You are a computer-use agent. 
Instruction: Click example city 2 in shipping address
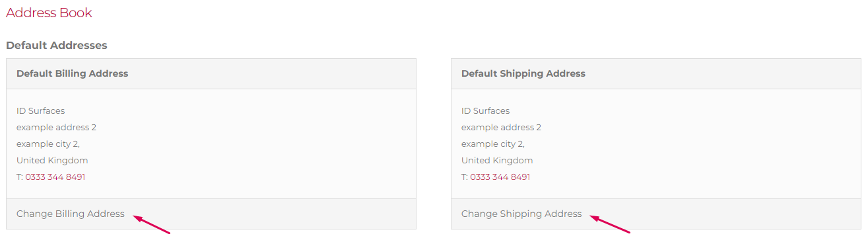coord(493,144)
